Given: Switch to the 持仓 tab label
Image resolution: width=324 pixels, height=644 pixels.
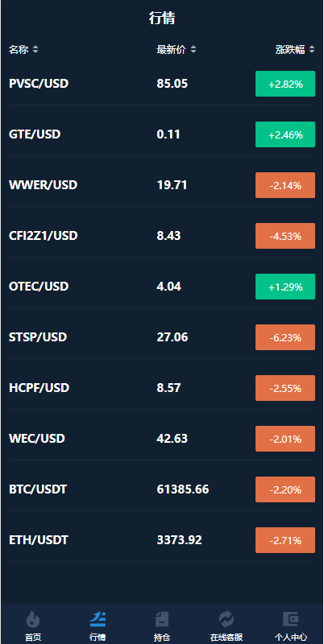Looking at the screenshot, I should tap(162, 638).
